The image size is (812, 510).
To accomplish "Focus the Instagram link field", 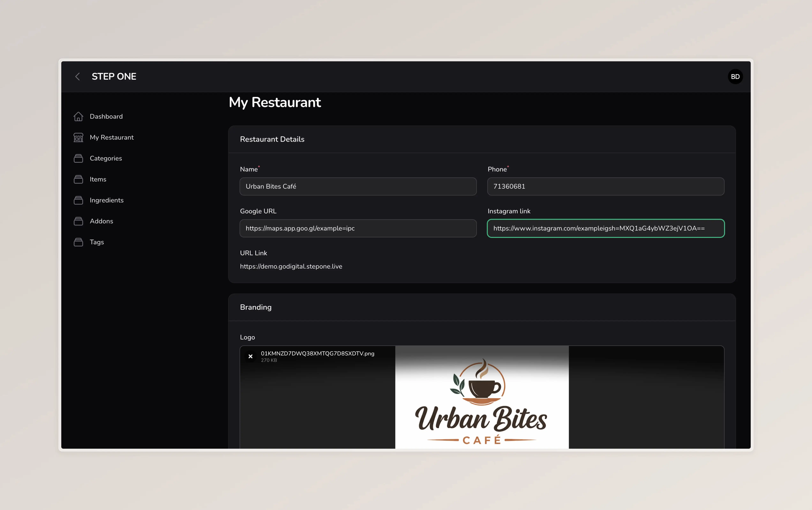I will [x=606, y=228].
